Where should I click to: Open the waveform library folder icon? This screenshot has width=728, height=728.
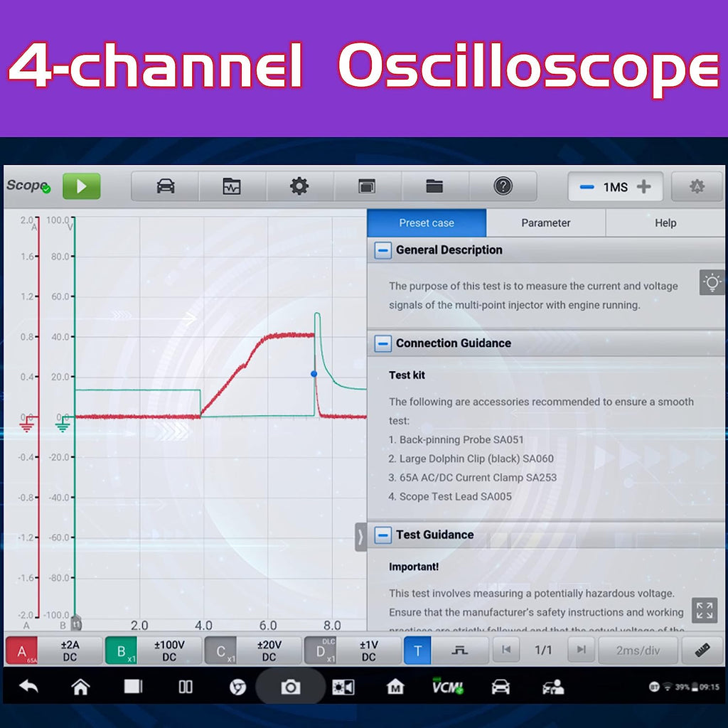coord(434,186)
